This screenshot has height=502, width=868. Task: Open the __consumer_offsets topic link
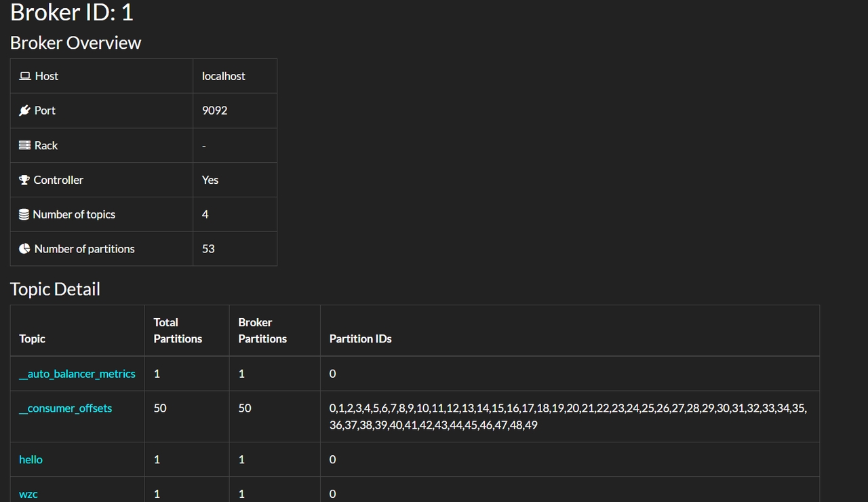(x=66, y=408)
